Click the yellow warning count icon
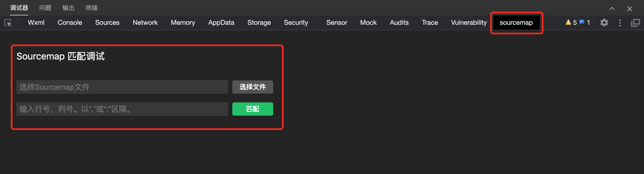 click(x=568, y=22)
